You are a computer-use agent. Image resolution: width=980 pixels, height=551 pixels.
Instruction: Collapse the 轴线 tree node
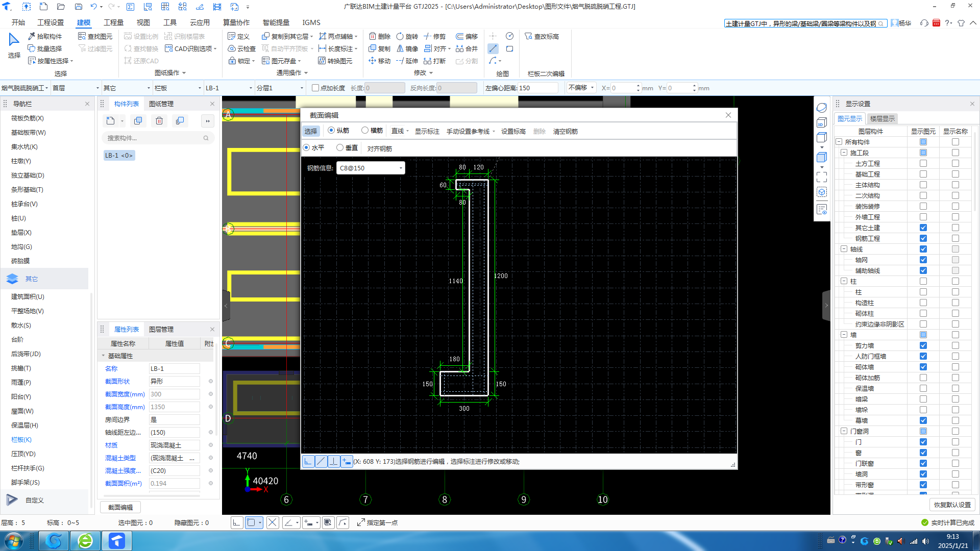coord(844,249)
